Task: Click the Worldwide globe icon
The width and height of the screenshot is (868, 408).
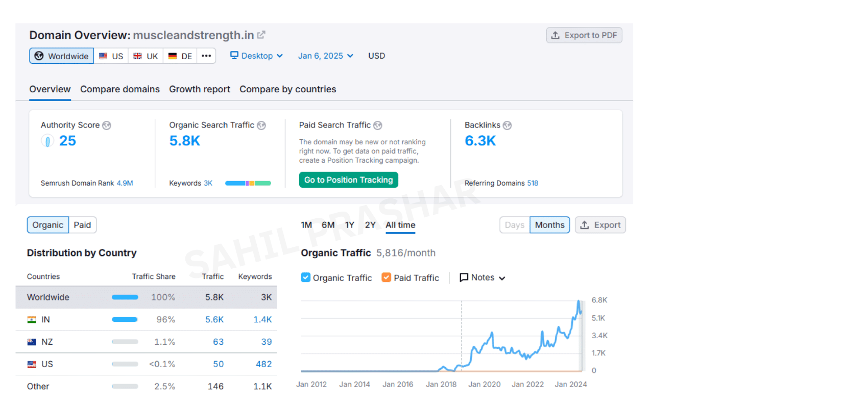Action: [39, 56]
